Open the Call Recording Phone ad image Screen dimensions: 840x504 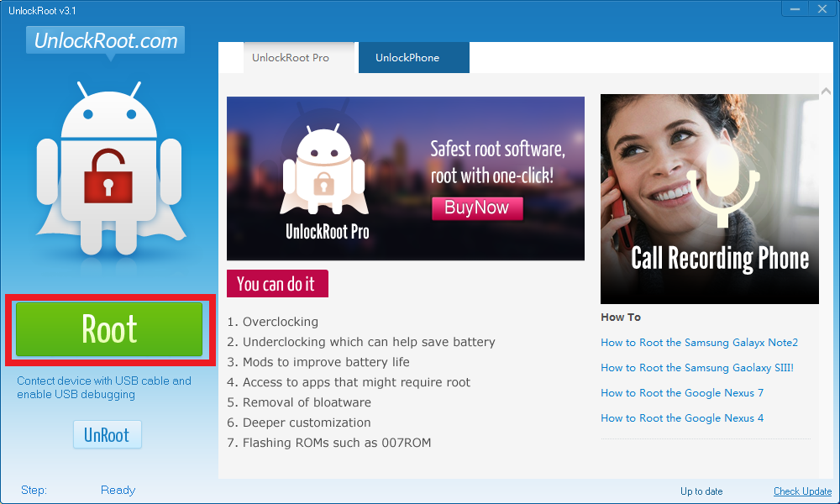pyautogui.click(x=709, y=199)
